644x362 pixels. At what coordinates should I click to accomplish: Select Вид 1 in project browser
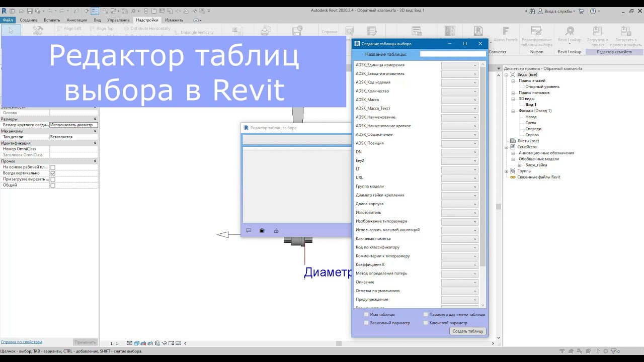tap(531, 105)
